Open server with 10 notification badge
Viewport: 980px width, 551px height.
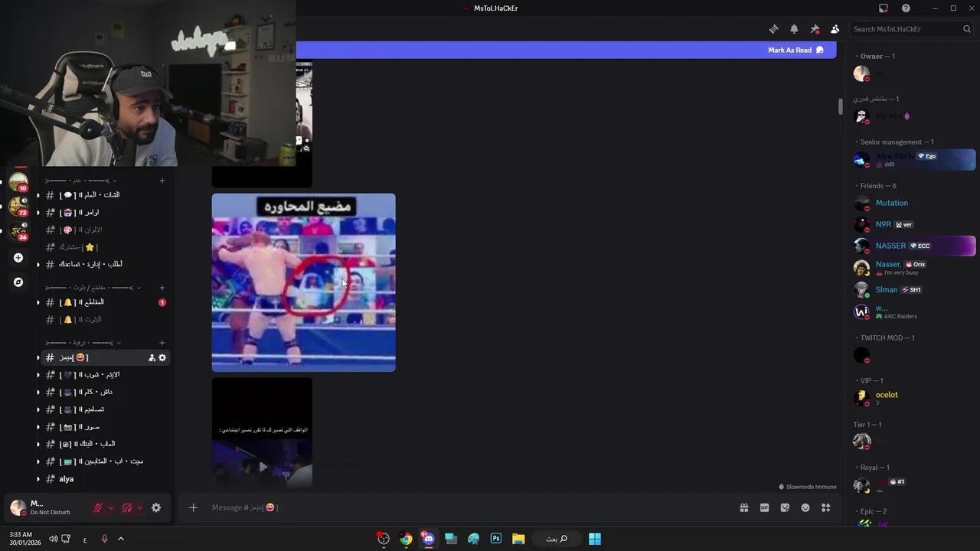point(18,182)
